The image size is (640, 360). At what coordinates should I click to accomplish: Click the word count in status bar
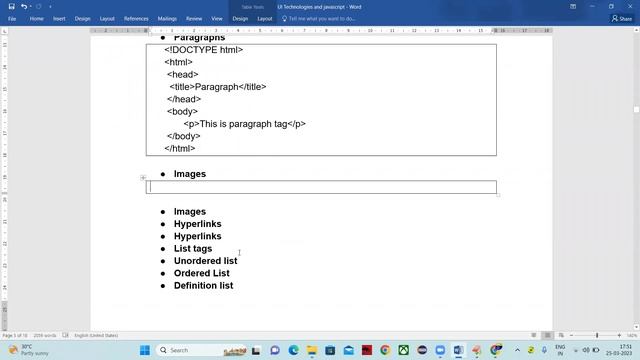[44, 336]
